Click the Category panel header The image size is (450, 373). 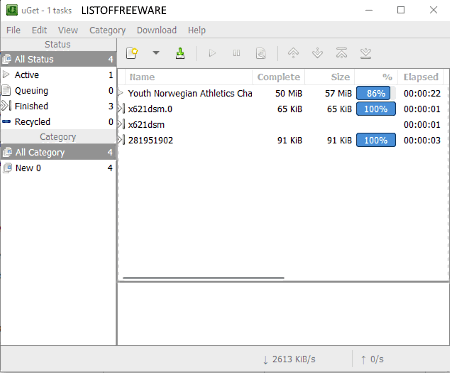pos(58,137)
